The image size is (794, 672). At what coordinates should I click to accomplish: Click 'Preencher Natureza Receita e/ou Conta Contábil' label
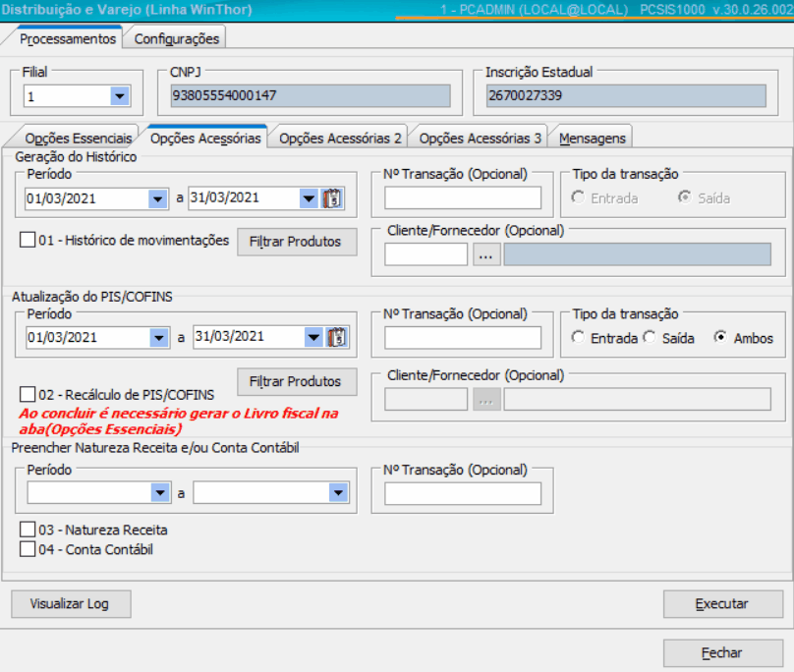[155, 448]
